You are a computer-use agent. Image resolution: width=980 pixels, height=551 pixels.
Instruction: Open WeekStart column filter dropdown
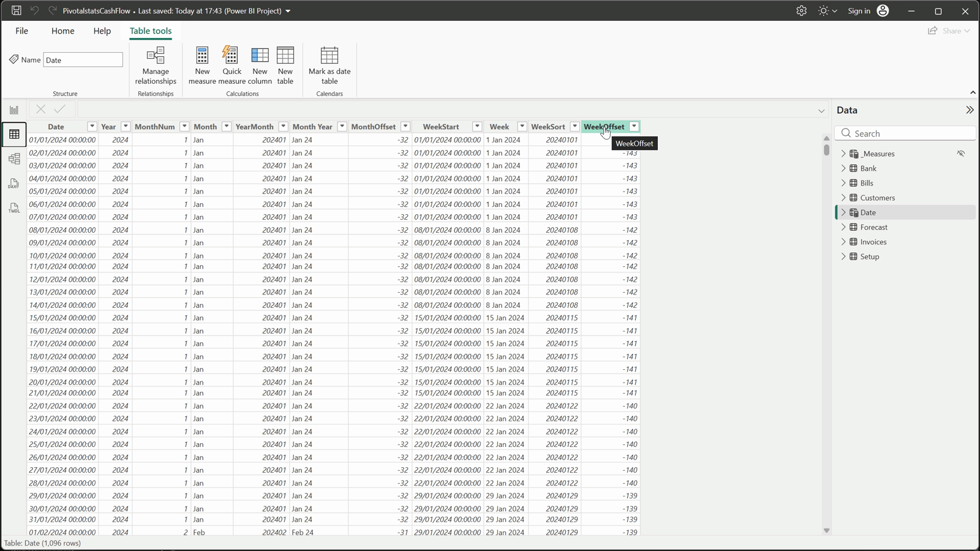[477, 127]
